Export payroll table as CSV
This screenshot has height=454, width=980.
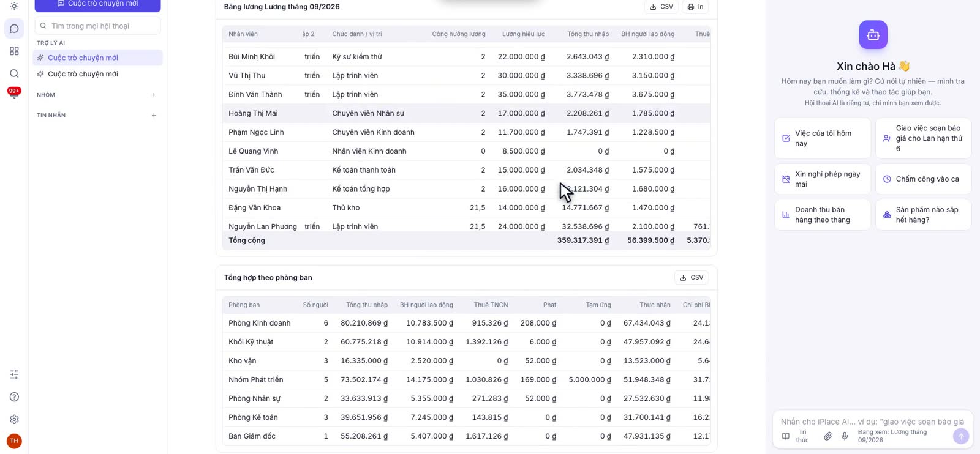pyautogui.click(x=660, y=7)
